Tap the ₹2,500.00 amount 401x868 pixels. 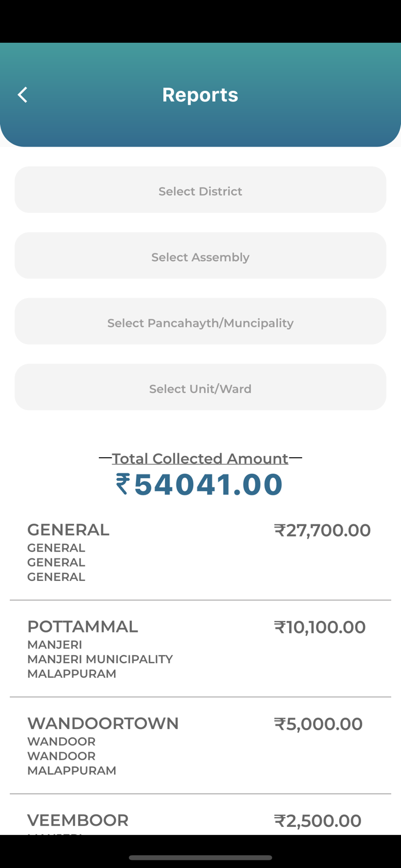click(x=317, y=821)
